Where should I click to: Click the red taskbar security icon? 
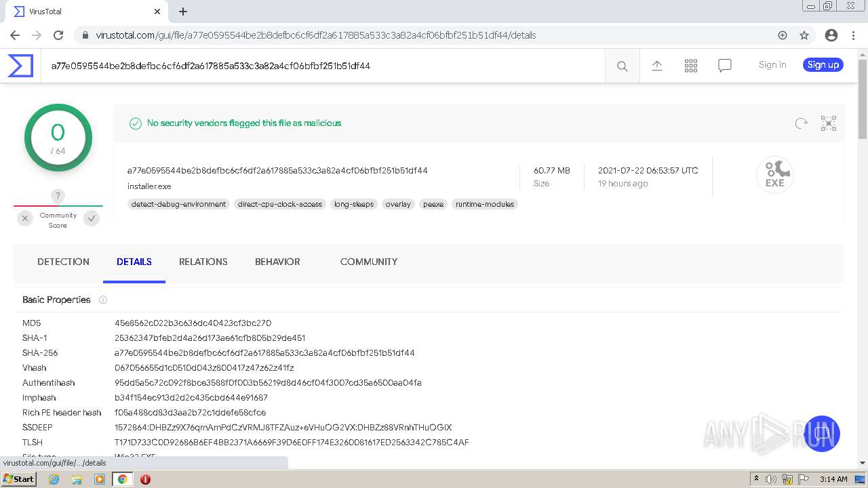pos(145,479)
